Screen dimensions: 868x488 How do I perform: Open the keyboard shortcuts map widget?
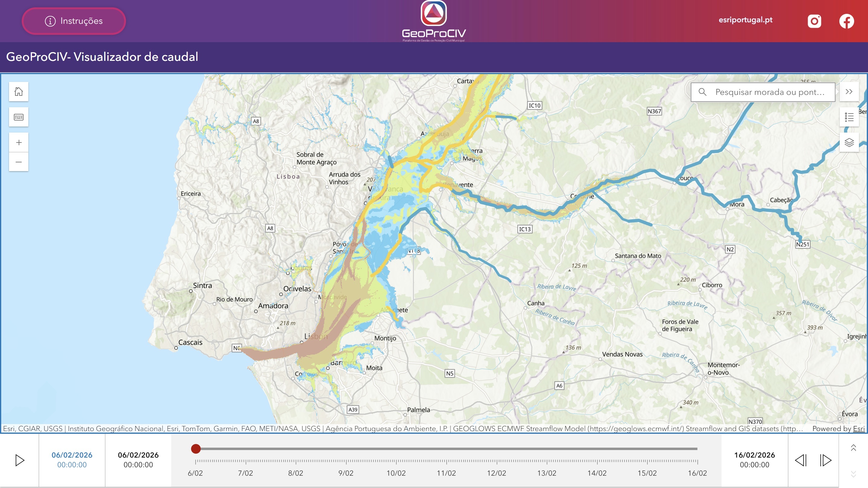(x=18, y=117)
